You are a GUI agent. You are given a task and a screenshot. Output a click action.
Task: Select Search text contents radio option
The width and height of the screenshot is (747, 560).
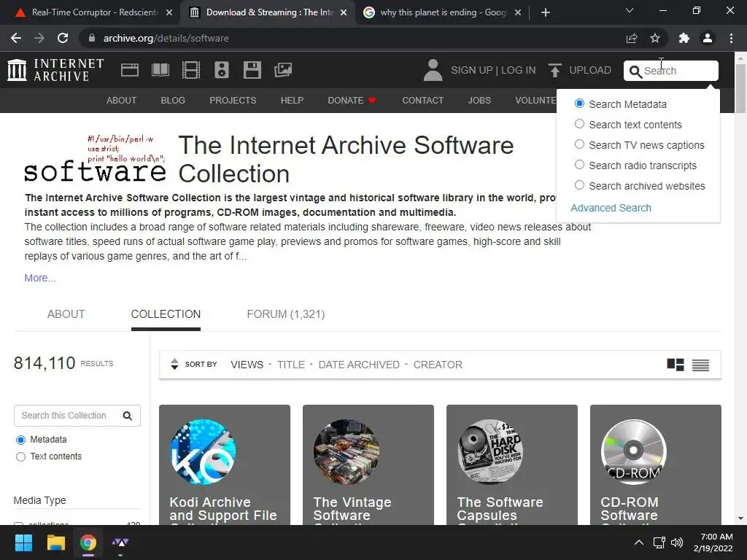tap(579, 124)
